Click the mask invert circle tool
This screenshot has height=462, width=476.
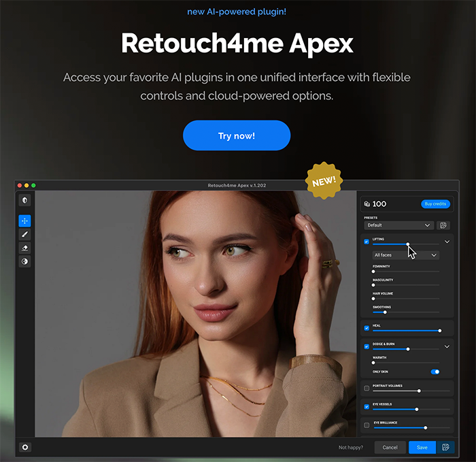coord(25,261)
